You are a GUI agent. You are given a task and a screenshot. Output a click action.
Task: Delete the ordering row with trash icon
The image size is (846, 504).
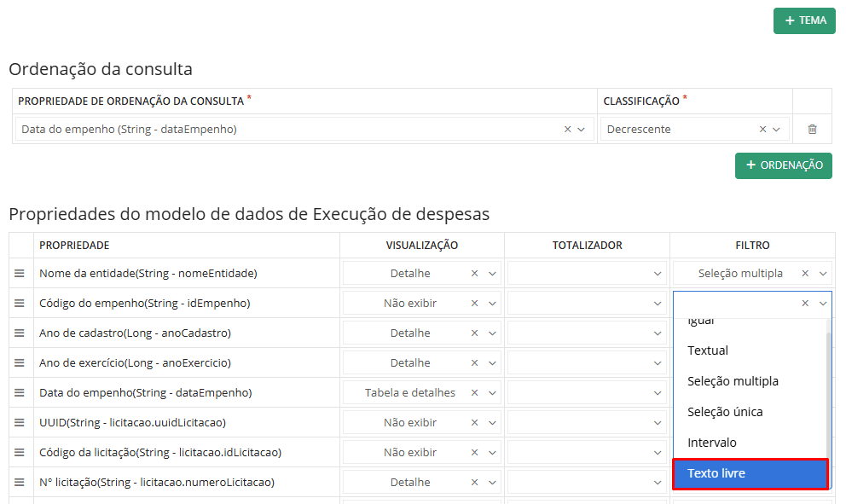pos(812,129)
